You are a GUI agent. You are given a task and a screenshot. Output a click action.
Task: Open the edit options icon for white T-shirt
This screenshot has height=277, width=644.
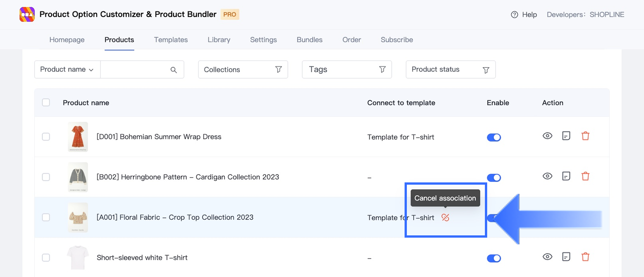[566, 257]
